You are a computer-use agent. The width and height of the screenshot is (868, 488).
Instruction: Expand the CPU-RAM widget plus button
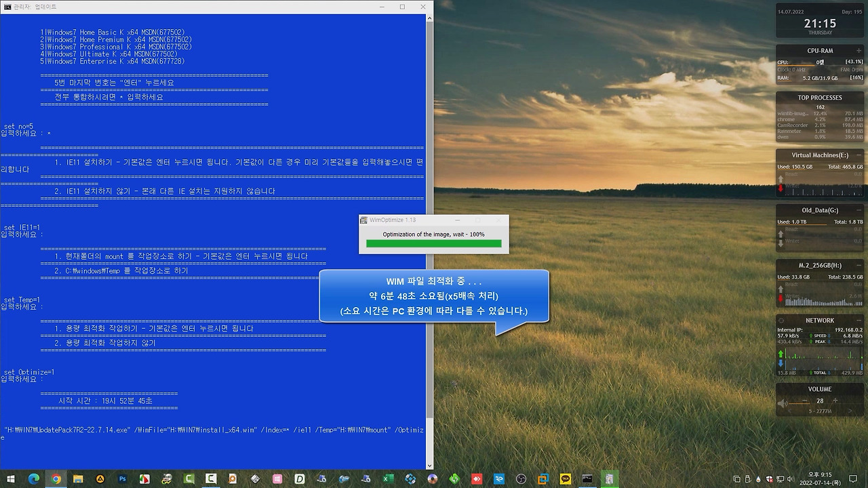coord(859,51)
